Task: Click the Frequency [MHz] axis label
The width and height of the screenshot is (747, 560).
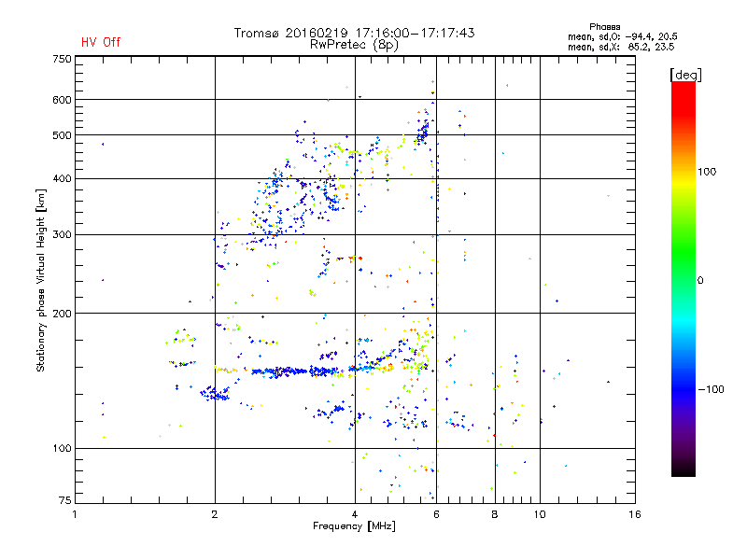Action: 354,526
